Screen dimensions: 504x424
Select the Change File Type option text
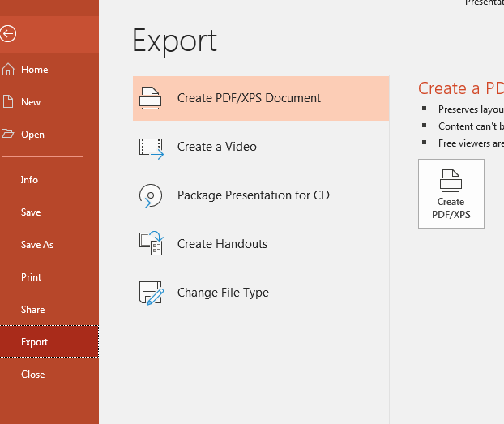pos(223,293)
